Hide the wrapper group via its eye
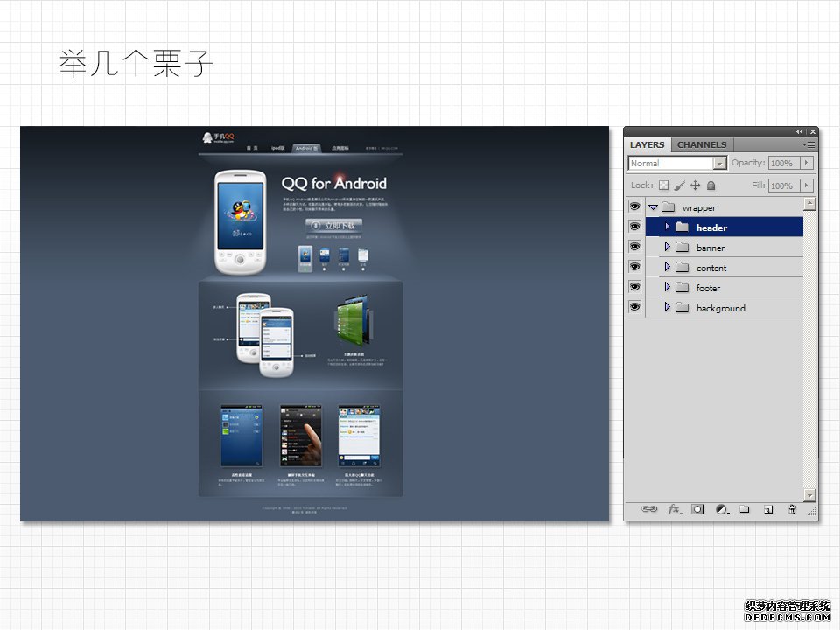Image resolution: width=840 pixels, height=630 pixels. pos(635,206)
